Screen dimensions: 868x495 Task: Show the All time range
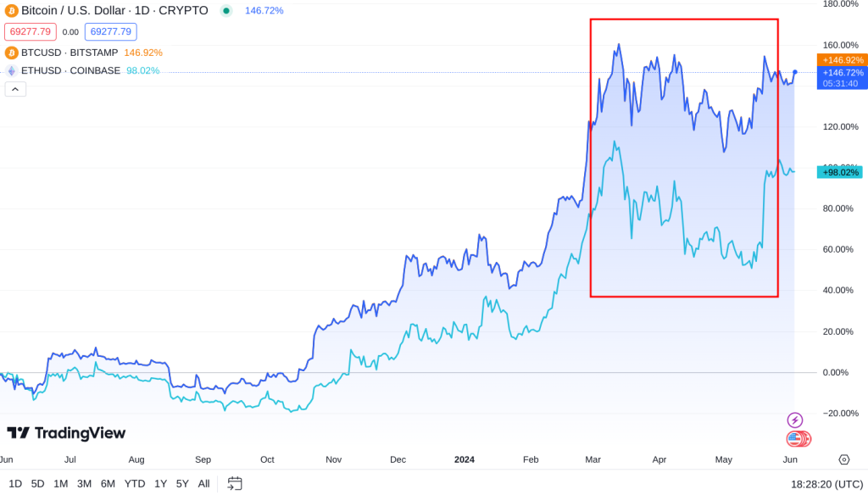[x=203, y=483]
